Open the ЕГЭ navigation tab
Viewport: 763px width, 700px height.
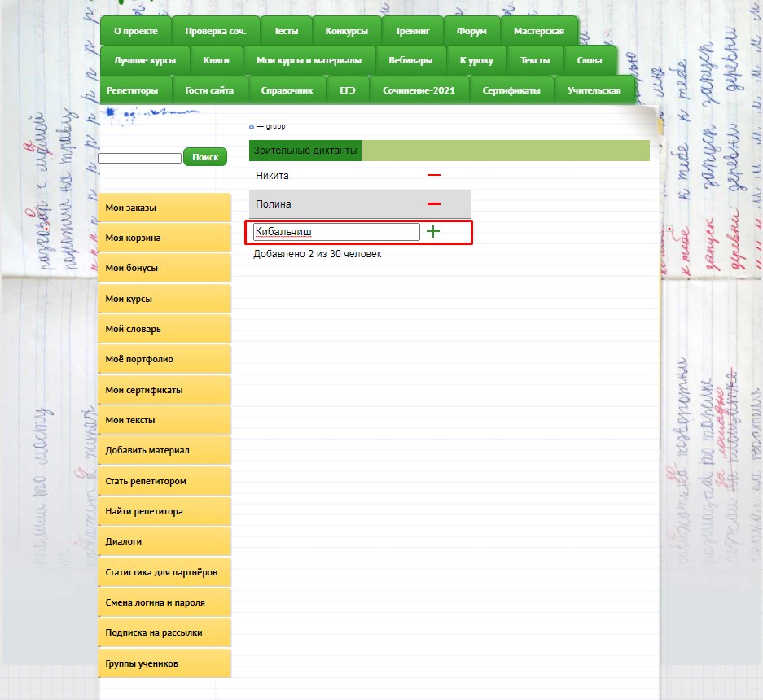pyautogui.click(x=348, y=90)
